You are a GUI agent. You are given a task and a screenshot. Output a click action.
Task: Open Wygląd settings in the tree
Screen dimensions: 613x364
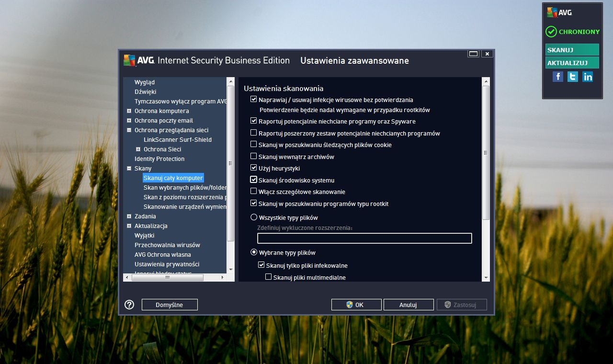(x=145, y=82)
